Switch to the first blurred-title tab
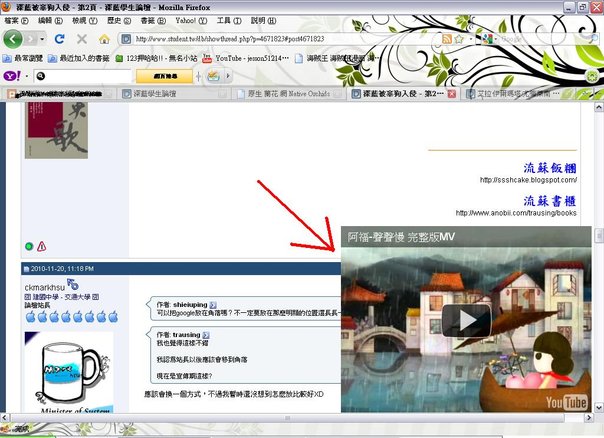Image resolution: width=604 pixels, height=438 pixels. click(60, 94)
